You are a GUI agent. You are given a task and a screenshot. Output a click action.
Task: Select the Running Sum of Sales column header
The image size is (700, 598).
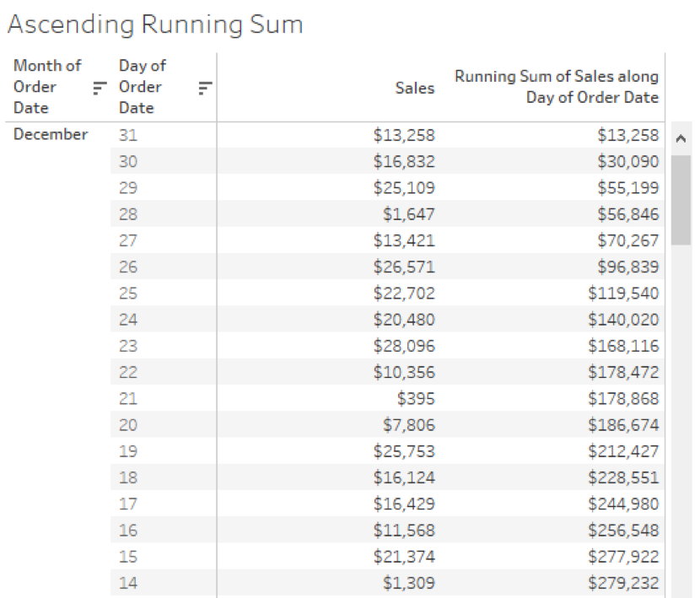557,84
